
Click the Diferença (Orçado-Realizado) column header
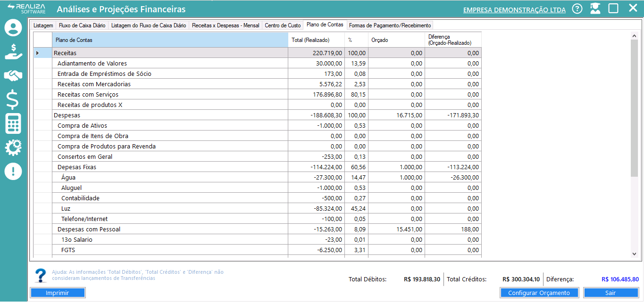click(x=453, y=40)
